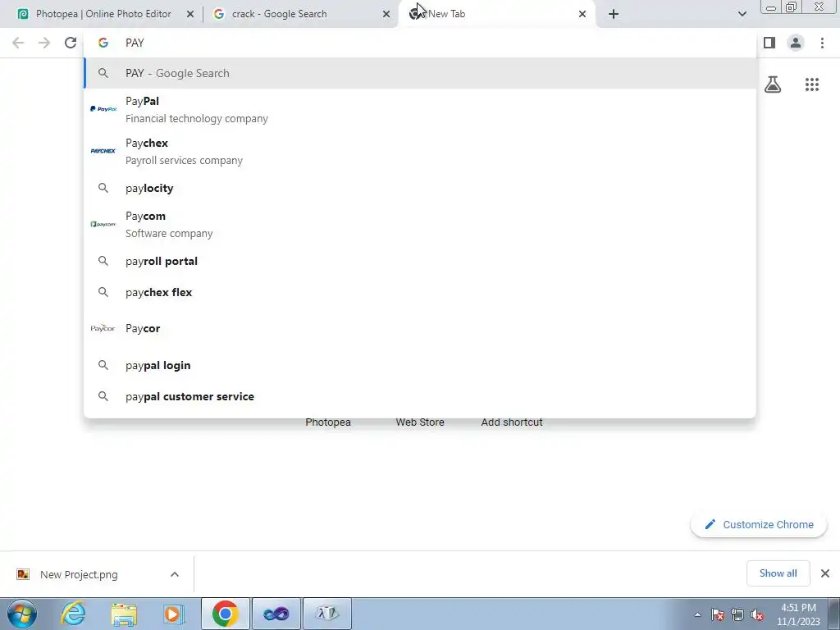Pick the paychex flex suggestion

(x=420, y=292)
